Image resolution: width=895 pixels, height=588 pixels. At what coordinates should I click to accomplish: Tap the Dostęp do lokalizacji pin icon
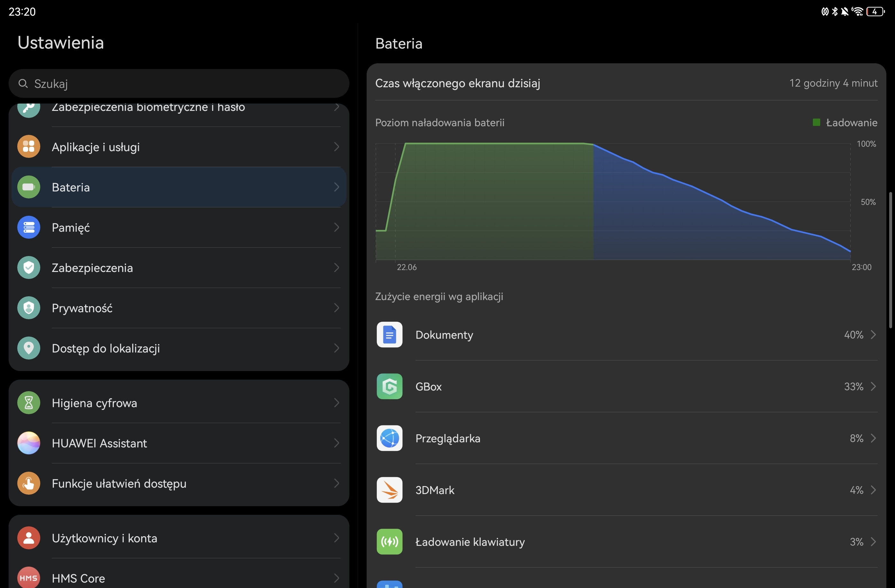[x=28, y=348]
